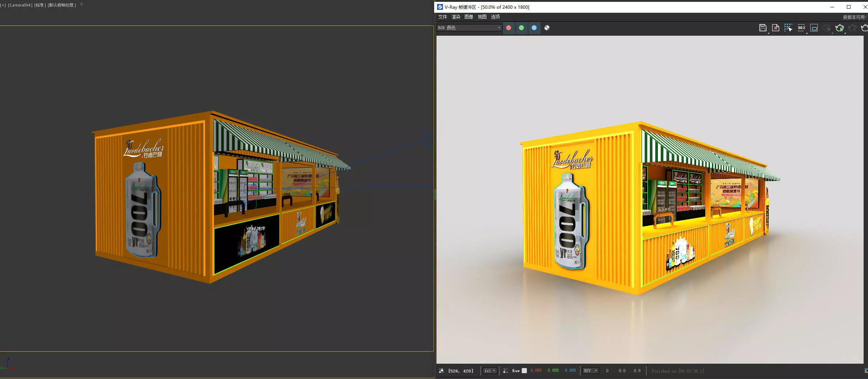This screenshot has height=379, width=868.
Task: Click the white sampled color swatch
Action: tap(524, 371)
